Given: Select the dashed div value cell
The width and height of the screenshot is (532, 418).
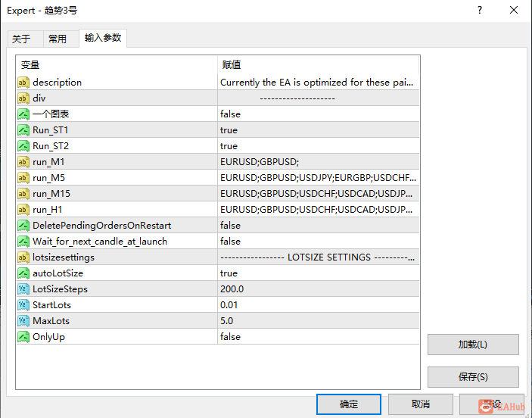Looking at the screenshot, I should tap(319, 98).
